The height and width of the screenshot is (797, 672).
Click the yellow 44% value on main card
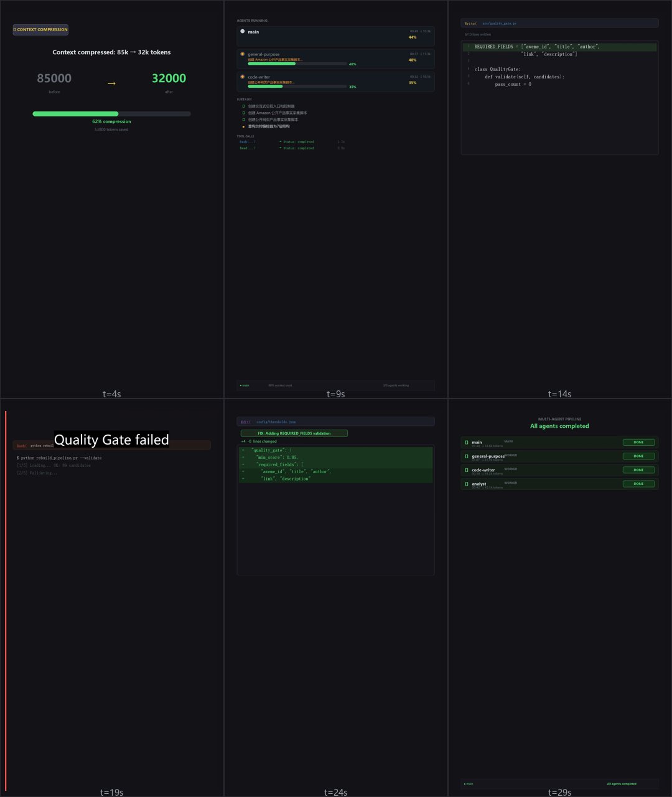pos(413,37)
